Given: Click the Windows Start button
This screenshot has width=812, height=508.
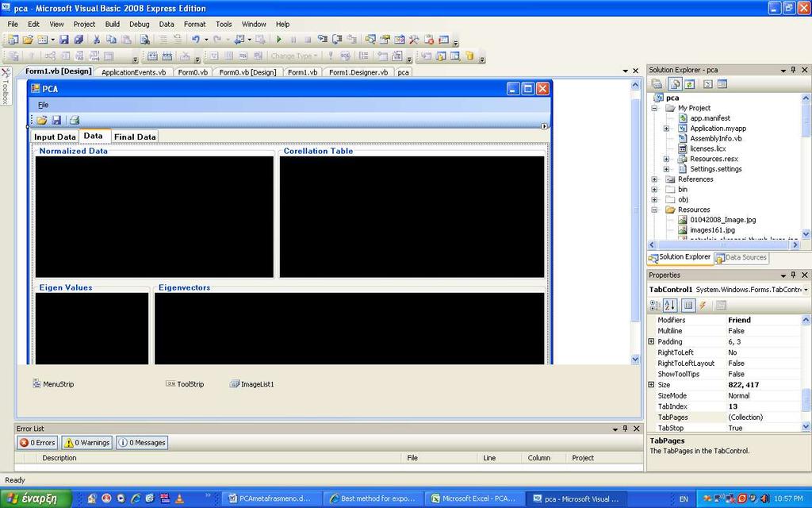Looking at the screenshot, I should (x=36, y=498).
